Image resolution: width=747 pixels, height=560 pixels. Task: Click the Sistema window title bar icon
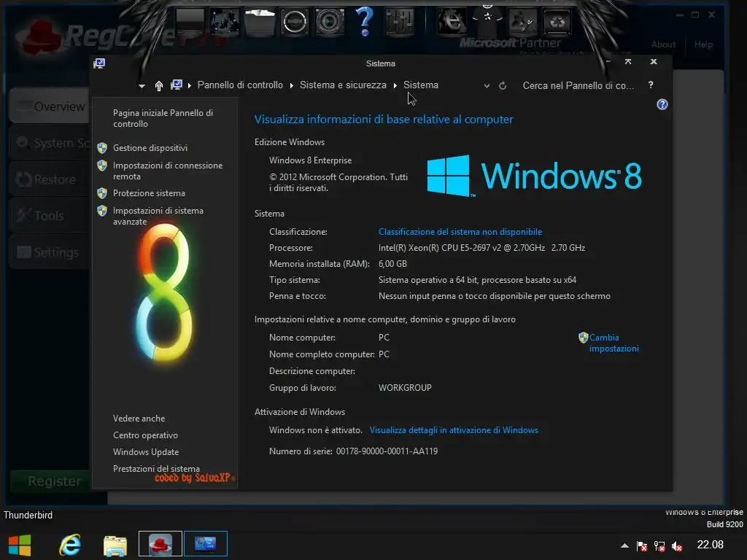(99, 63)
